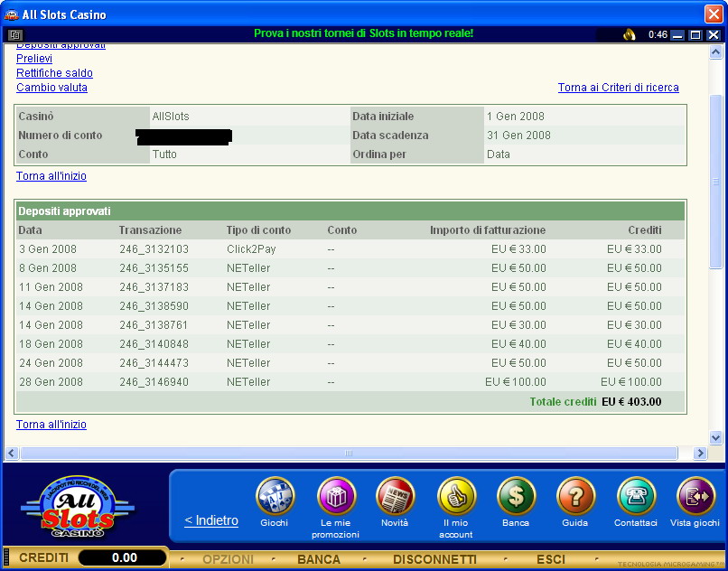Click the date 3 Gen 2008
The height and width of the screenshot is (571, 728).
coord(48,249)
